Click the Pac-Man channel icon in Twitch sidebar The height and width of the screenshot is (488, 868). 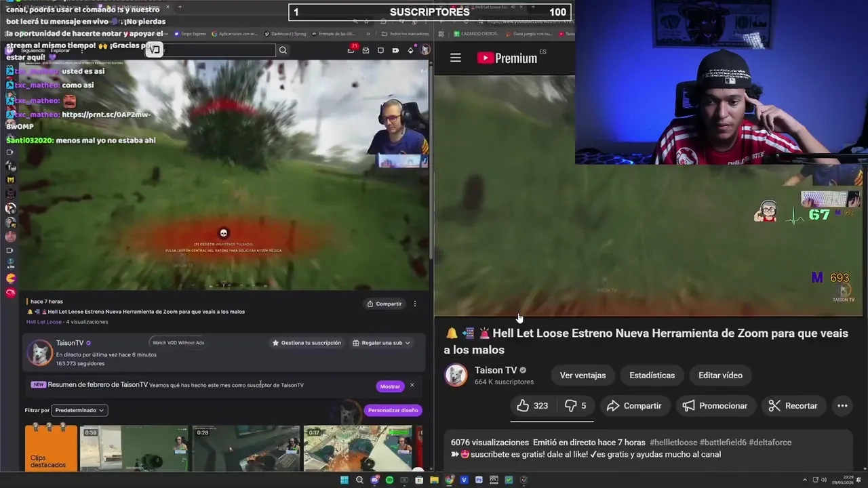click(x=11, y=279)
